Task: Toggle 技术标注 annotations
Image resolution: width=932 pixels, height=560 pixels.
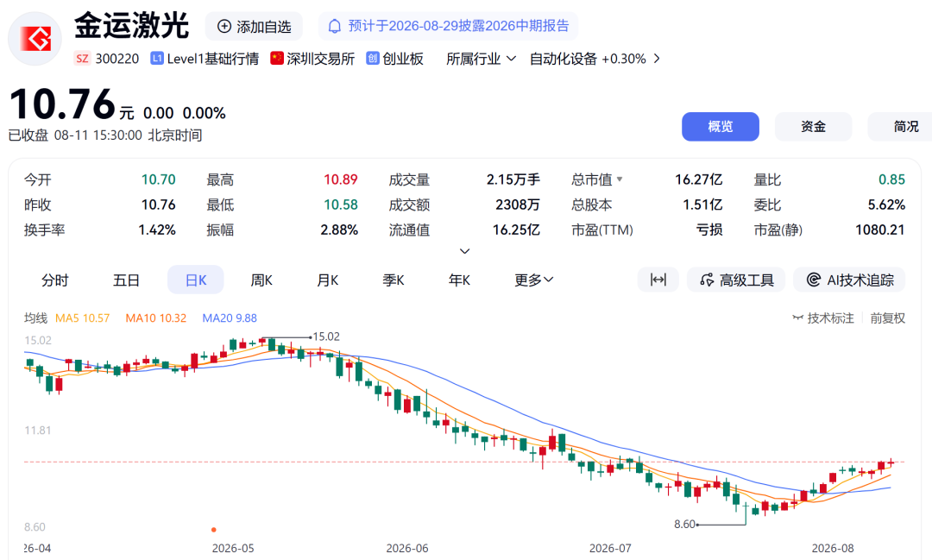Action: 823,318
